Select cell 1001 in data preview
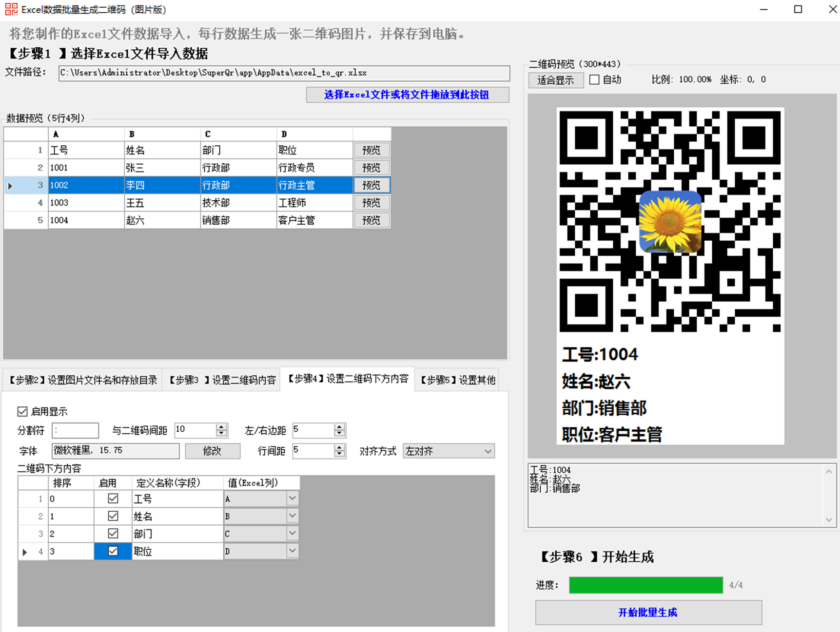840x632 pixels. click(86, 168)
